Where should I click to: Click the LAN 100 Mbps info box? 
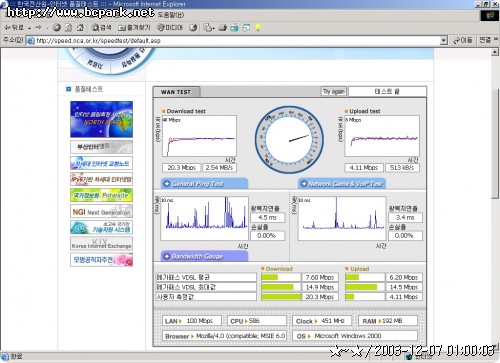coord(192,321)
